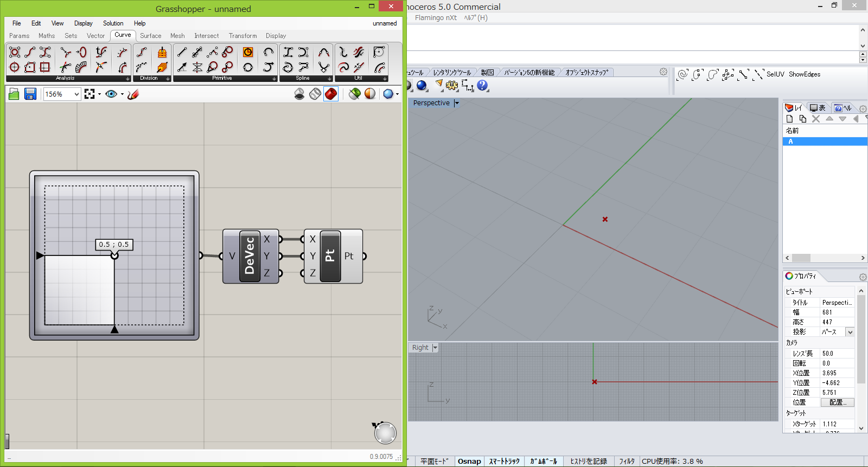The height and width of the screenshot is (467, 868).
Task: Select the red shaded preview mode icon
Action: (x=331, y=94)
